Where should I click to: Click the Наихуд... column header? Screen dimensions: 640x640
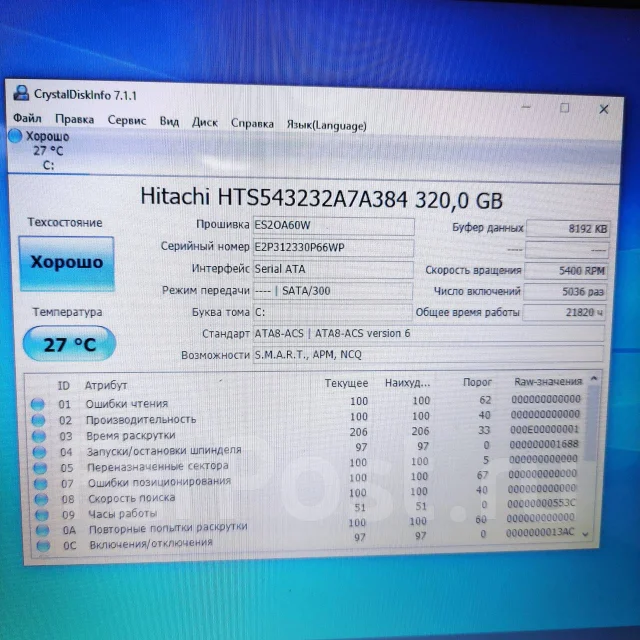tap(408, 383)
